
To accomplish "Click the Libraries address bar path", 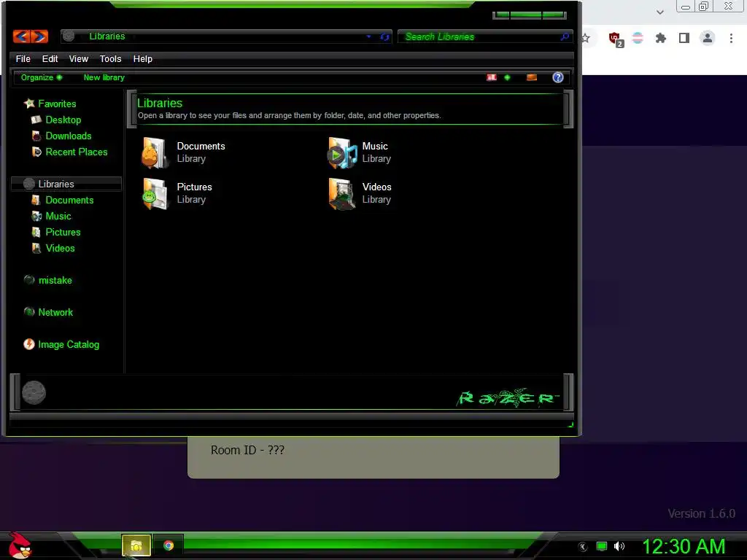I will 107,36.
